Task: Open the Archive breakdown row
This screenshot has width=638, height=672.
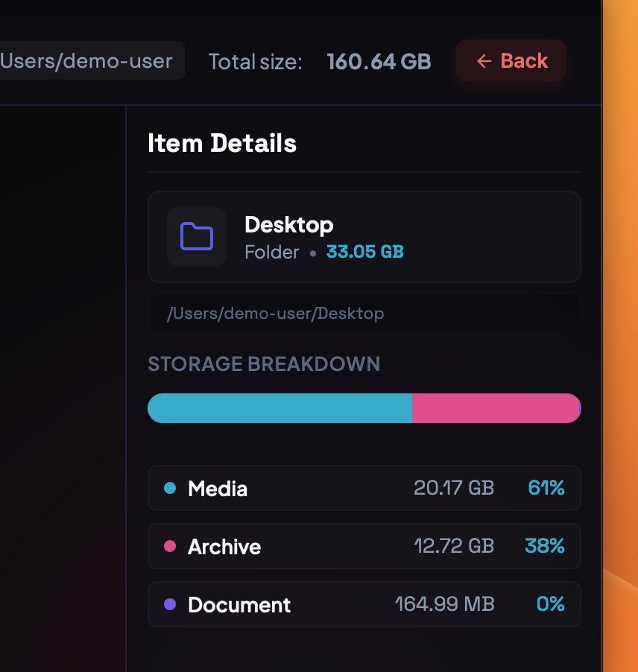Action: coord(364,546)
